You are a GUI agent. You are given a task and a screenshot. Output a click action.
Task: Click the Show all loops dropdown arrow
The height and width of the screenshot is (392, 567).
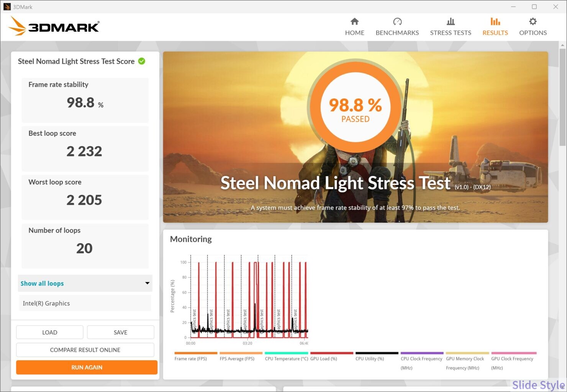[x=147, y=283]
